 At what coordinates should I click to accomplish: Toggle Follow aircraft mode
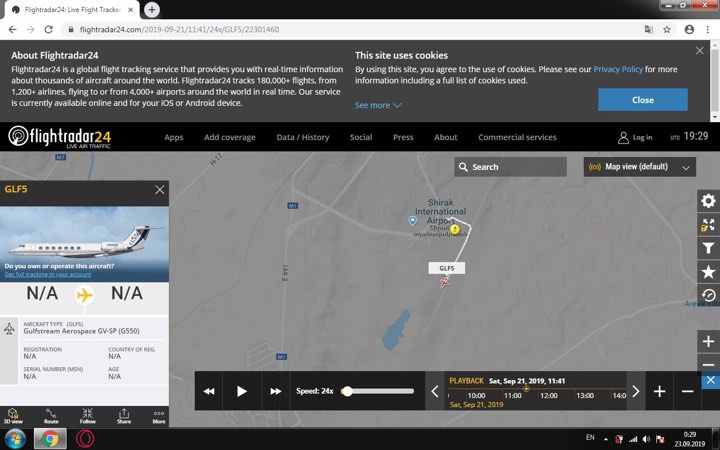point(88,416)
